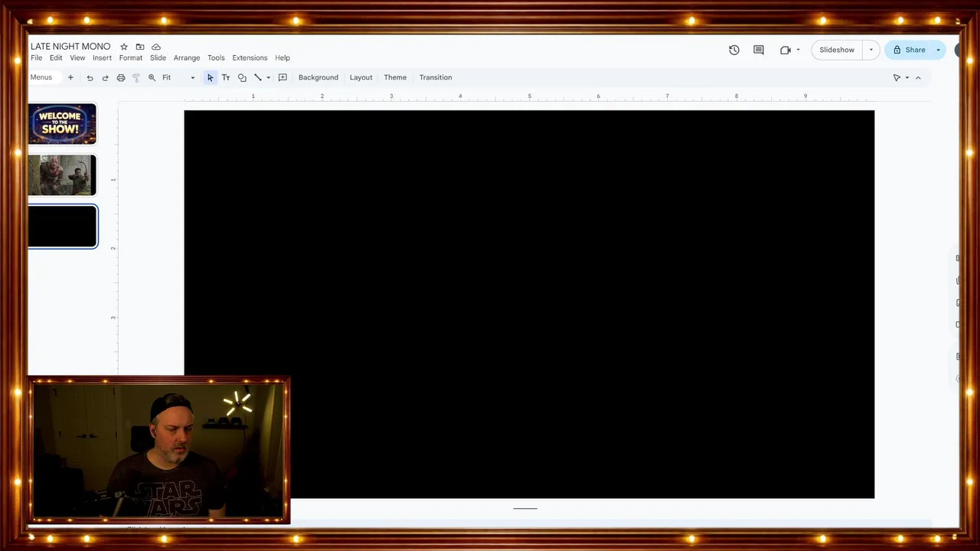Viewport: 980px width, 551px height.
Task: Open the Share options dropdown arrow
Action: [x=938, y=50]
